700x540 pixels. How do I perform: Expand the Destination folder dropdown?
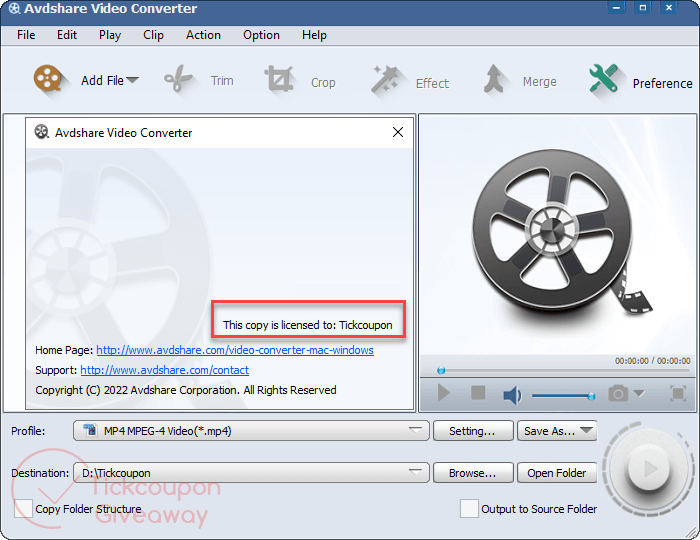[x=415, y=472]
